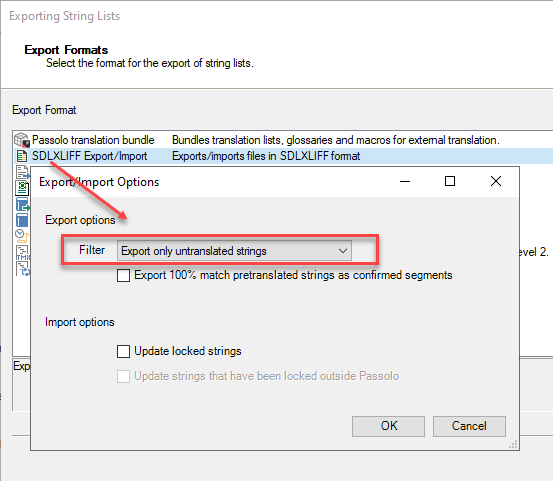Viewport: 553px width, 481px height.
Task: Select the text document export arrow icon
Action: (23, 172)
